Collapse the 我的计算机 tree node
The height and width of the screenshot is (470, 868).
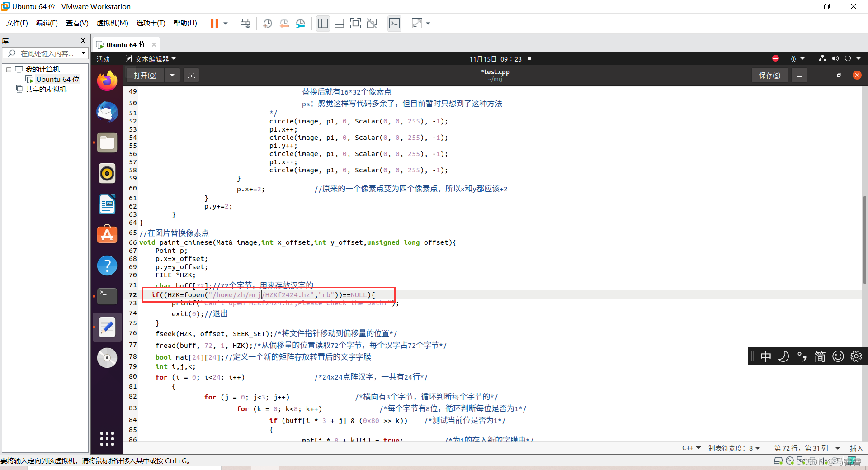9,70
